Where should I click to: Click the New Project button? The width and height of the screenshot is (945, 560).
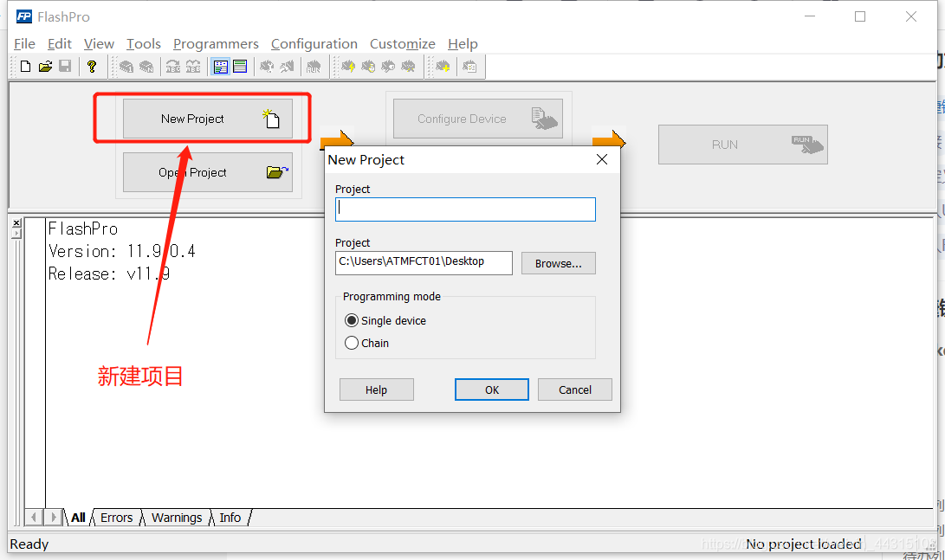click(x=208, y=119)
